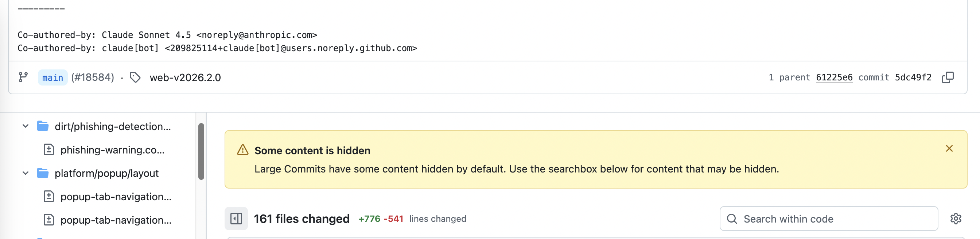Image resolution: width=980 pixels, height=239 pixels.
Task: Select the phishing-warning file in the tree
Action: tap(112, 150)
